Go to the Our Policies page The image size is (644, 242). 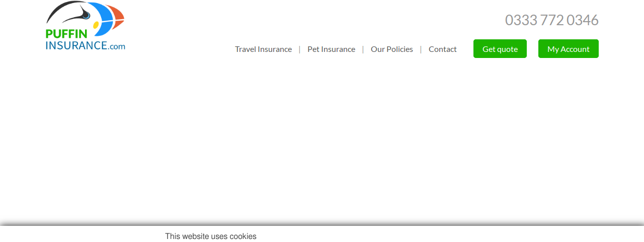tap(392, 49)
